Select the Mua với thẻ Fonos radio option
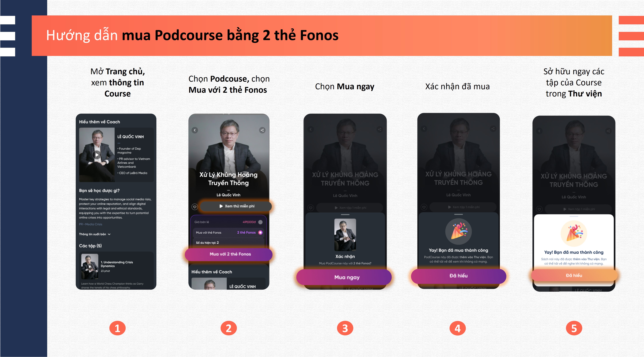 pos(260,233)
